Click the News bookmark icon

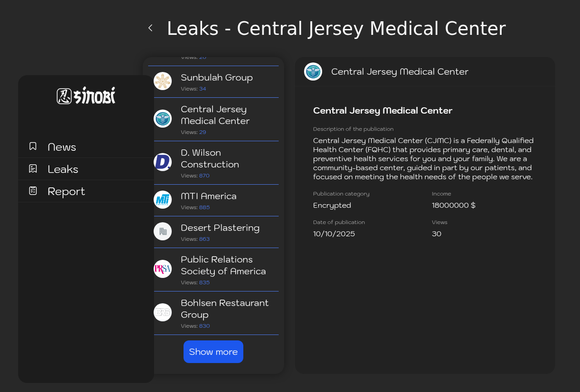click(x=33, y=146)
